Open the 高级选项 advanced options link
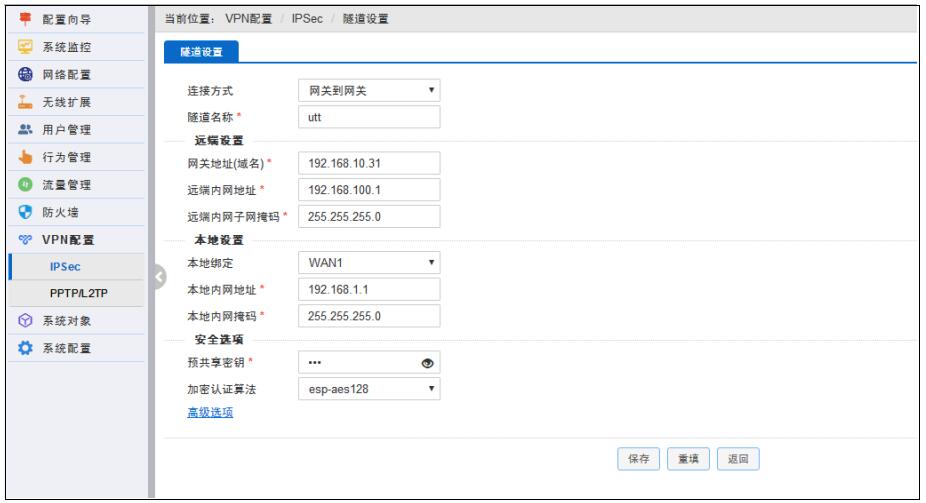The image size is (926, 503). pyautogui.click(x=210, y=412)
